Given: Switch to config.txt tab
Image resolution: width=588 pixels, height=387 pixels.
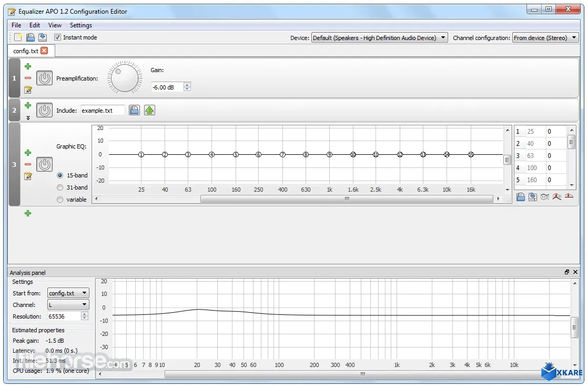Looking at the screenshot, I should coord(25,51).
